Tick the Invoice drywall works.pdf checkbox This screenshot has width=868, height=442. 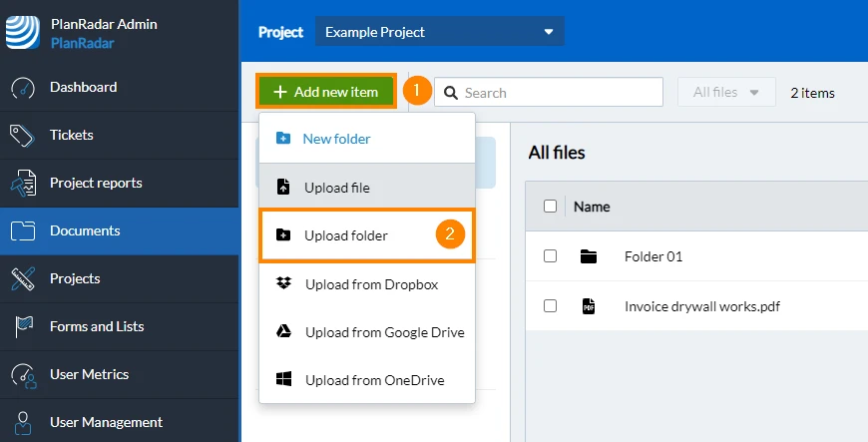click(550, 305)
